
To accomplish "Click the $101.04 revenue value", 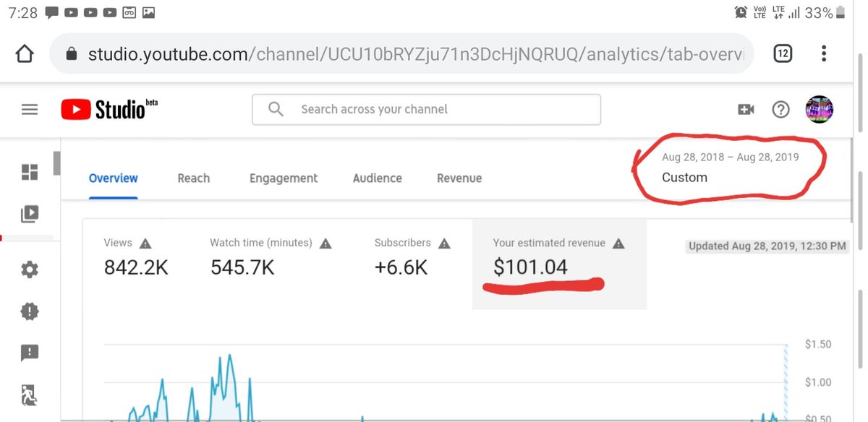I will [x=530, y=267].
